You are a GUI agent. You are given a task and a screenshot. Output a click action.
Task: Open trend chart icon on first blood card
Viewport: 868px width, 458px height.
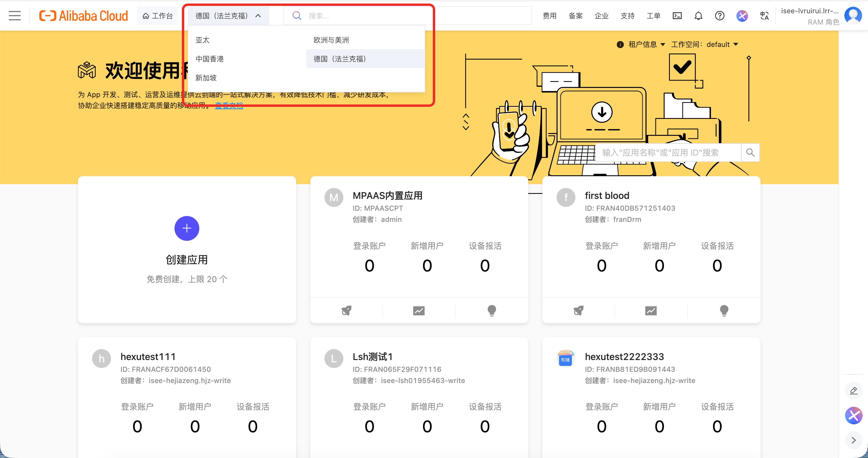(651, 310)
